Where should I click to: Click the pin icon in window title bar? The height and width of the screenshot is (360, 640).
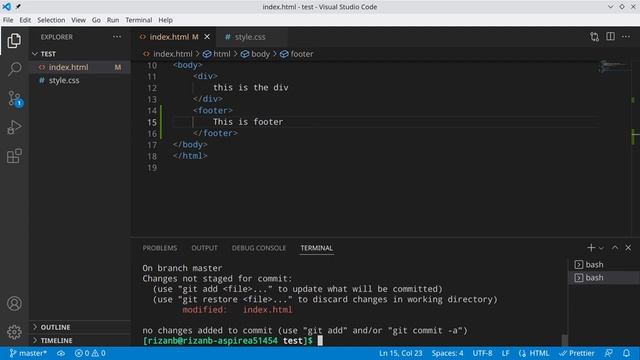point(18,7)
